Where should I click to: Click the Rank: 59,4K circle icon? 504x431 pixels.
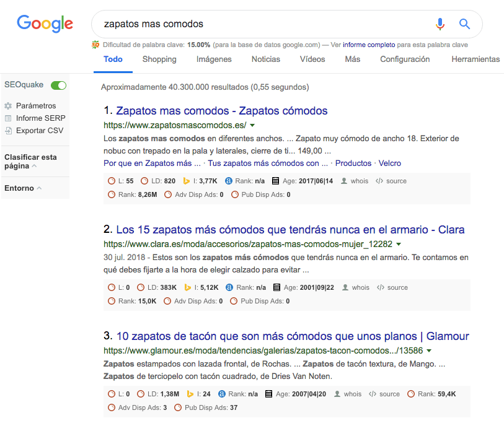pos(411,394)
